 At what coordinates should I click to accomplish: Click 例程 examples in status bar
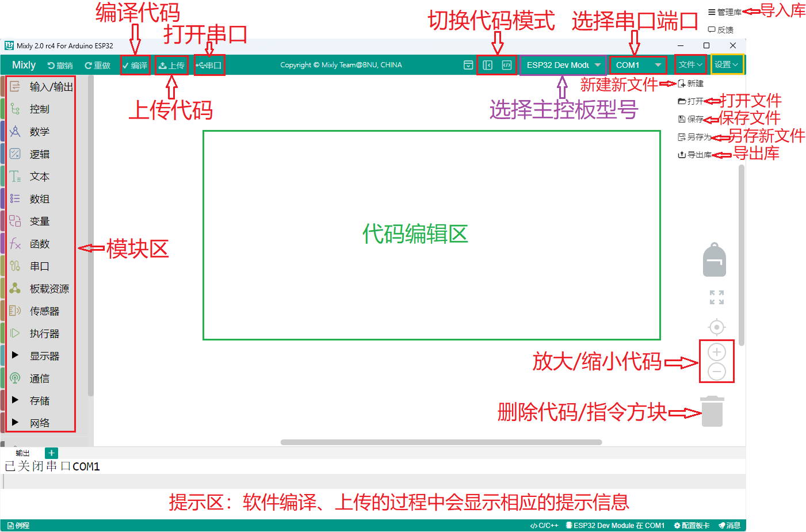coord(18,525)
